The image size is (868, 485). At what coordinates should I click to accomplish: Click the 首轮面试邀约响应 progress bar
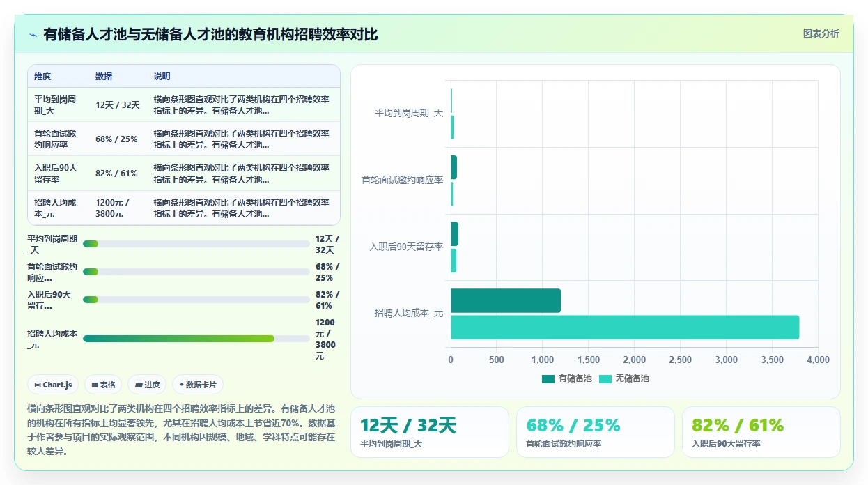tap(196, 272)
